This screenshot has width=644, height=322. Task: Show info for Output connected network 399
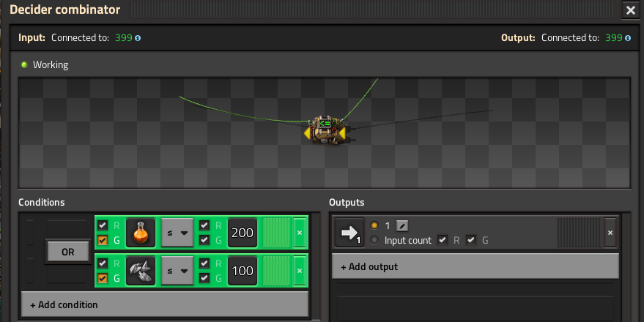point(628,38)
